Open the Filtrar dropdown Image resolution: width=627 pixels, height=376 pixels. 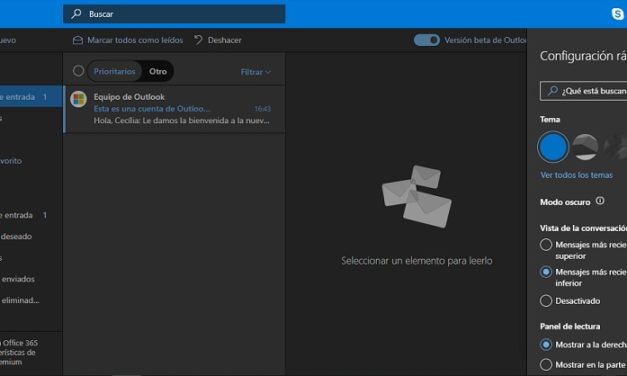pos(256,72)
